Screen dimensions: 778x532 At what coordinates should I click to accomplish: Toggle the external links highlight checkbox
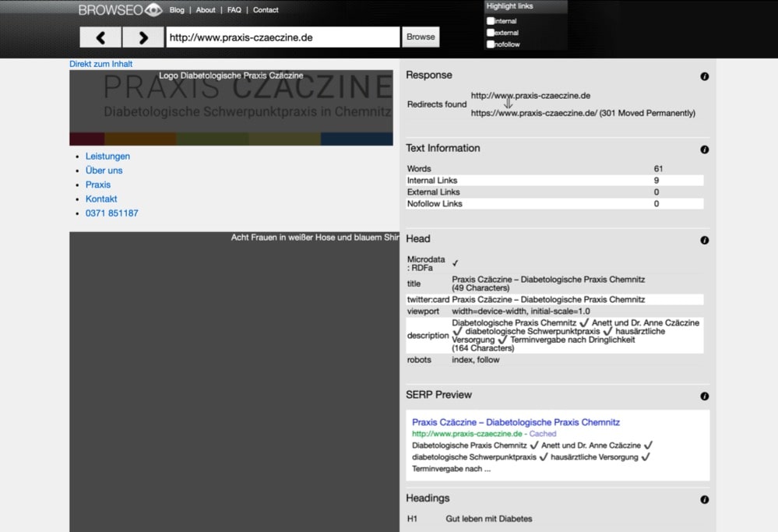coord(491,33)
